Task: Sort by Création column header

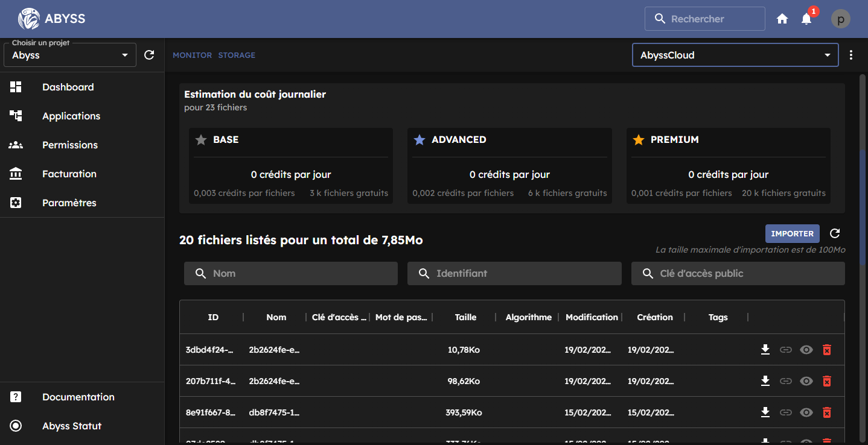Action: coord(655,317)
